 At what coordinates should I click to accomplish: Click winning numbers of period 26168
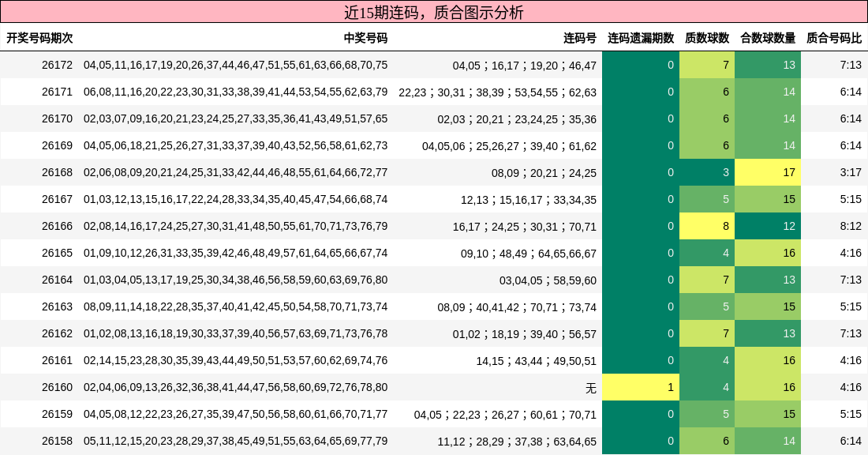235,172
